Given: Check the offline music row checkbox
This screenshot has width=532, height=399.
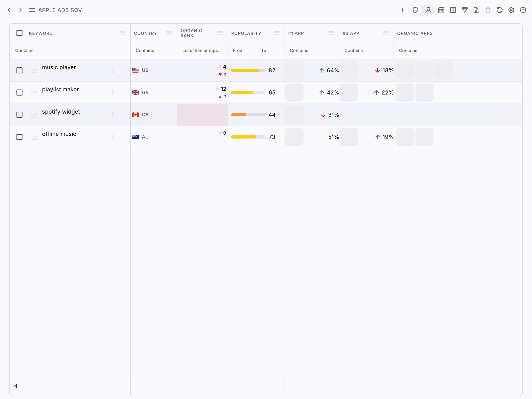Looking at the screenshot, I should coord(19,137).
